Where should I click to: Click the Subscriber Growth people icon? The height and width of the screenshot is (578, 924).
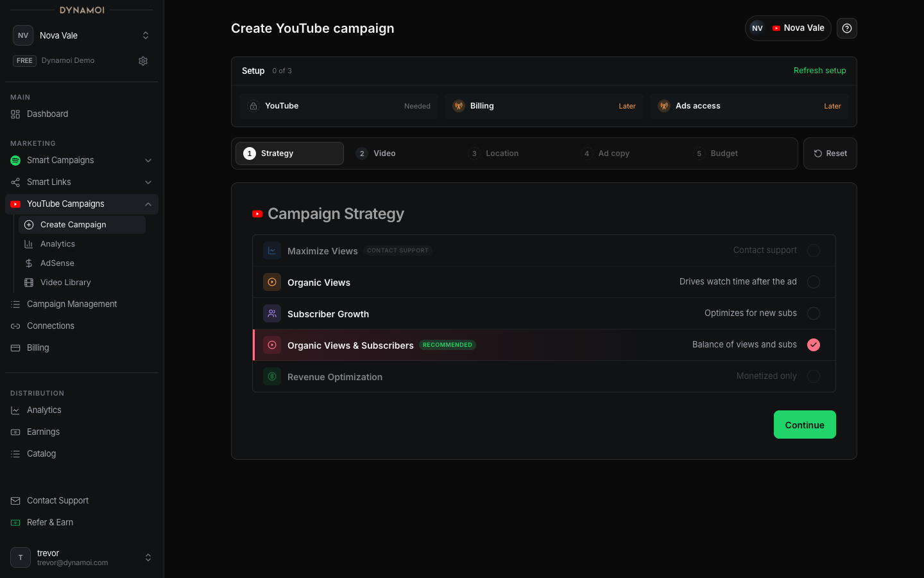coord(272,313)
